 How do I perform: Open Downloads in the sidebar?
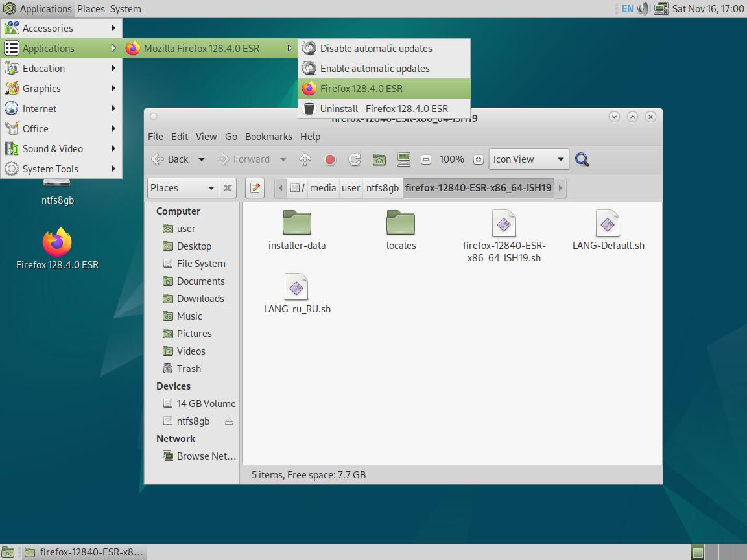pyautogui.click(x=200, y=299)
